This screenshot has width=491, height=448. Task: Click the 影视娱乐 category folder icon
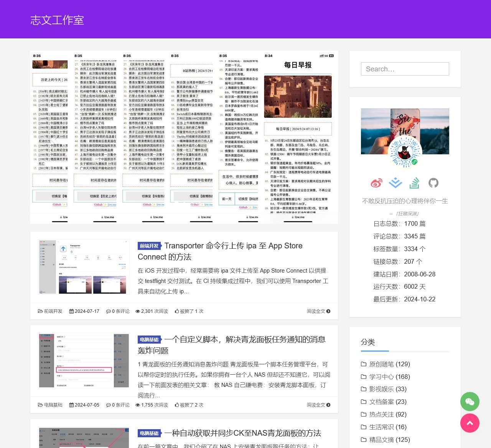point(364,389)
